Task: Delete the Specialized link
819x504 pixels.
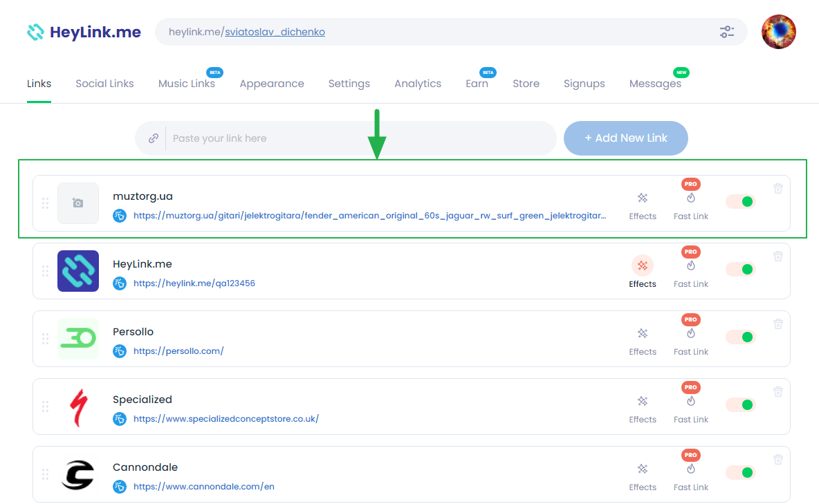Action: 777,392
